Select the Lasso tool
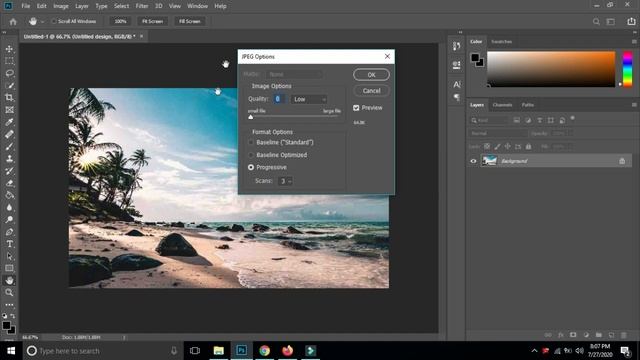 coord(9,73)
